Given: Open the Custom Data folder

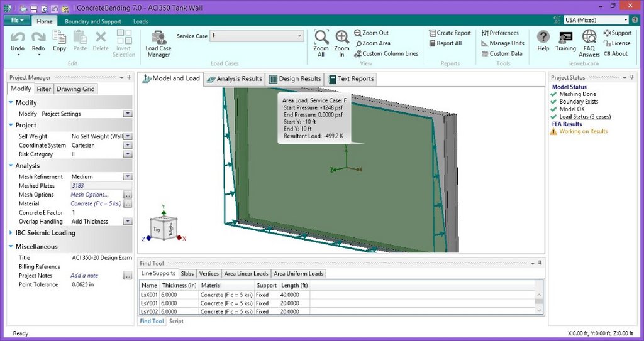Looking at the screenshot, I should click(501, 53).
